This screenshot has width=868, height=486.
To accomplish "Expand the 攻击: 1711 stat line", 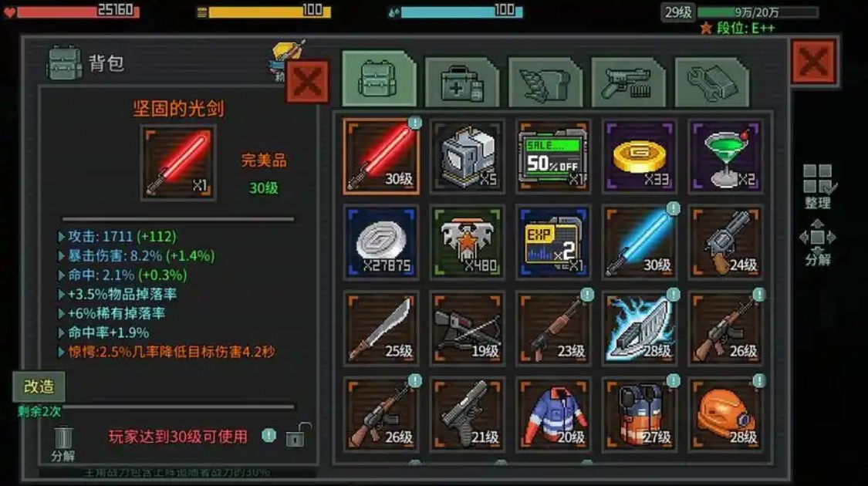I will tap(62, 237).
